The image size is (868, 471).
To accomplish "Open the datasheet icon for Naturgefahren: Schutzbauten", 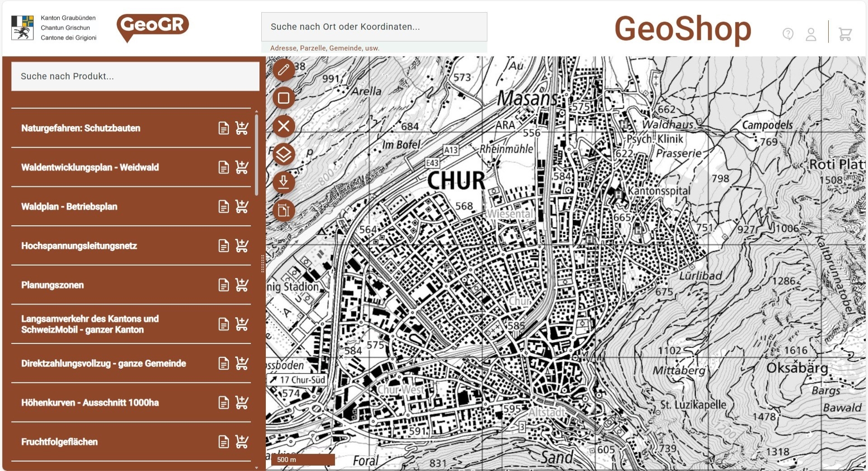I will 224,128.
